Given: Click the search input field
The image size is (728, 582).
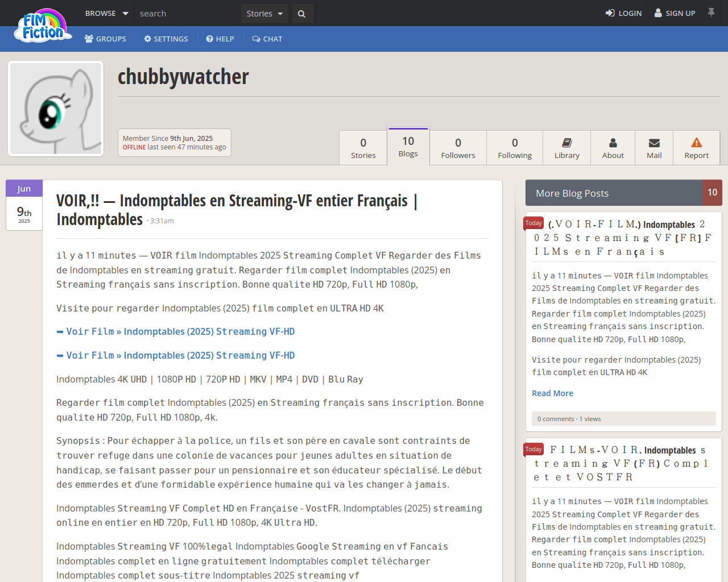Looking at the screenshot, I should pyautogui.click(x=188, y=14).
